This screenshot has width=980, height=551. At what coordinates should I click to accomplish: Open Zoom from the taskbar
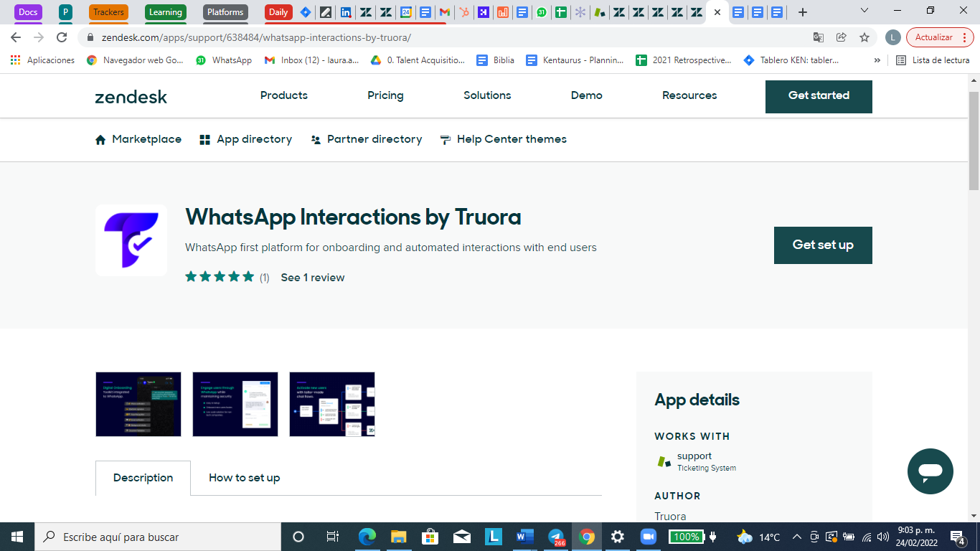point(649,537)
